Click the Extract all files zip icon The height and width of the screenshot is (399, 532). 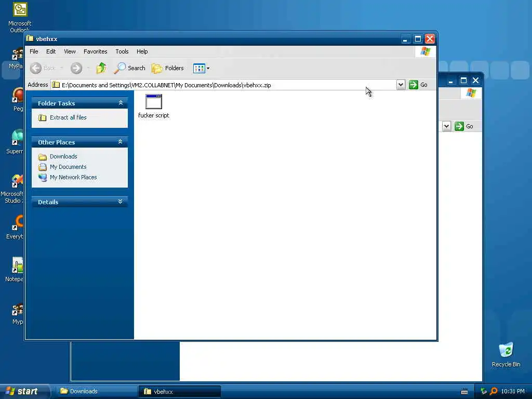point(42,118)
